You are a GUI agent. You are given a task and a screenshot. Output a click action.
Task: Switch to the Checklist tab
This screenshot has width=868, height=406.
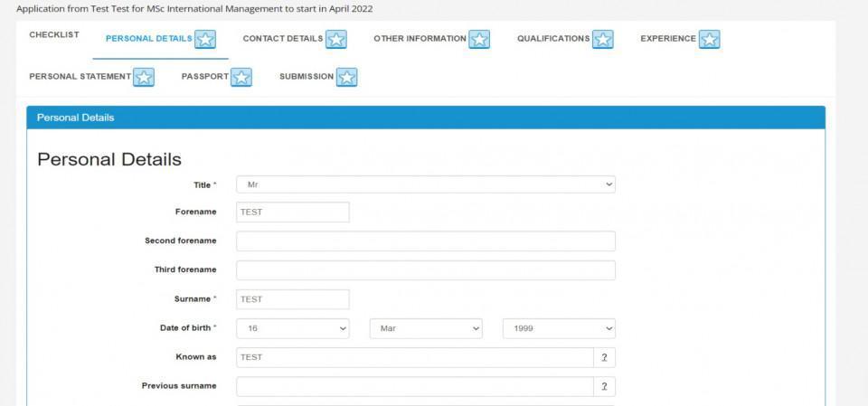click(x=54, y=35)
